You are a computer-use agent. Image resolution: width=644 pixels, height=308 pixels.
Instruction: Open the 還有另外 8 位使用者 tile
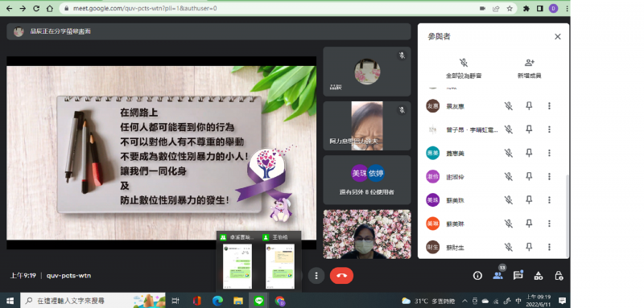pos(367,179)
